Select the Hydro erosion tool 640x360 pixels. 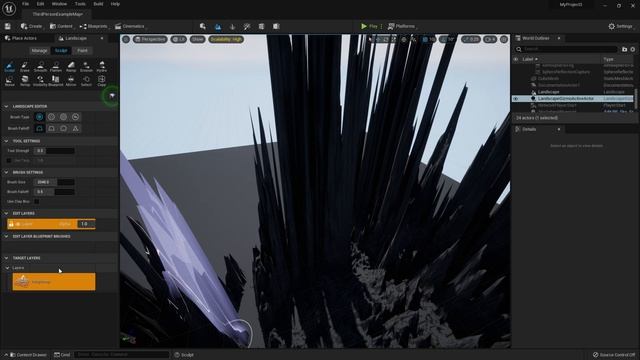pyautogui.click(x=102, y=67)
